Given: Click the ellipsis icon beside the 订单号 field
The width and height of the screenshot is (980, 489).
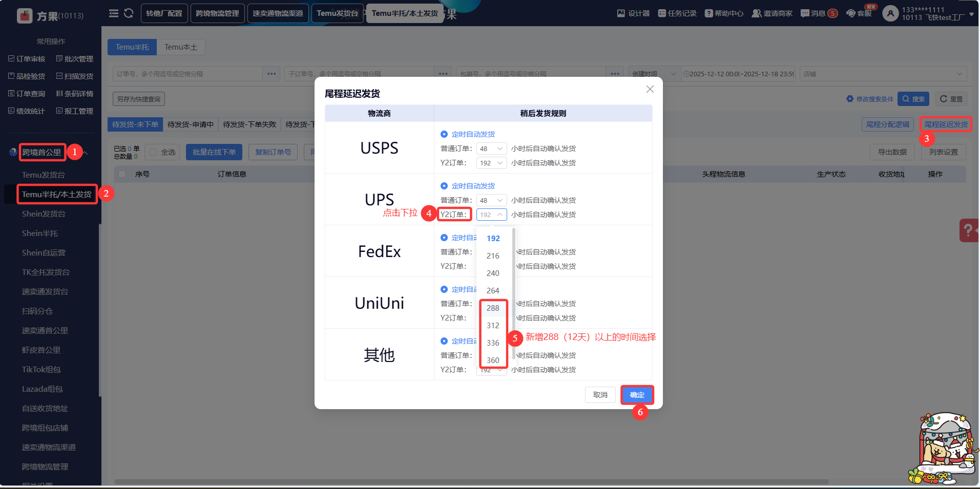Looking at the screenshot, I should tap(272, 74).
